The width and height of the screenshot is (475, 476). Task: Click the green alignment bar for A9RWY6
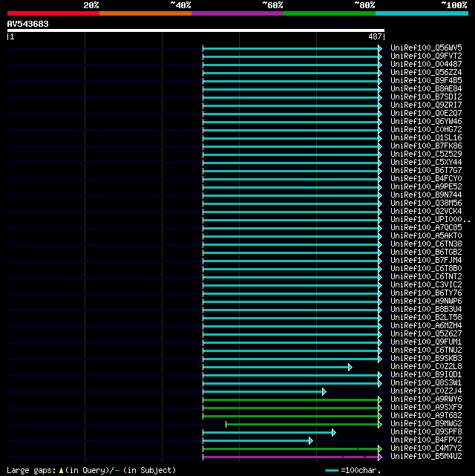[x=291, y=400]
